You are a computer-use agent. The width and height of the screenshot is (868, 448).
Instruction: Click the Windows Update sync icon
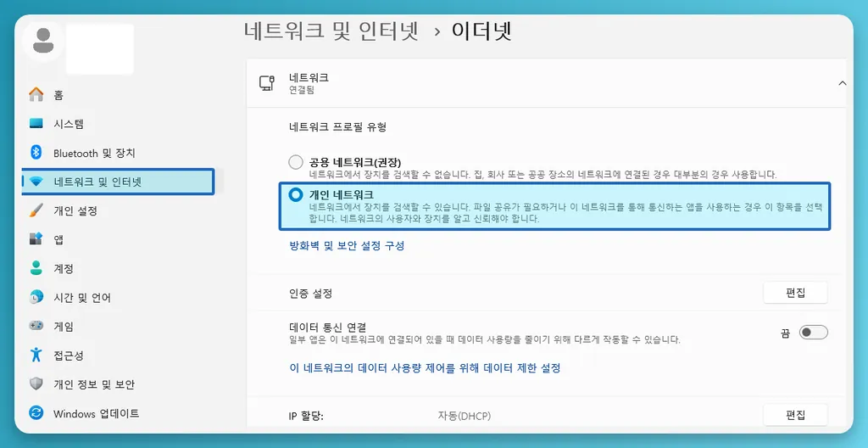click(x=36, y=413)
